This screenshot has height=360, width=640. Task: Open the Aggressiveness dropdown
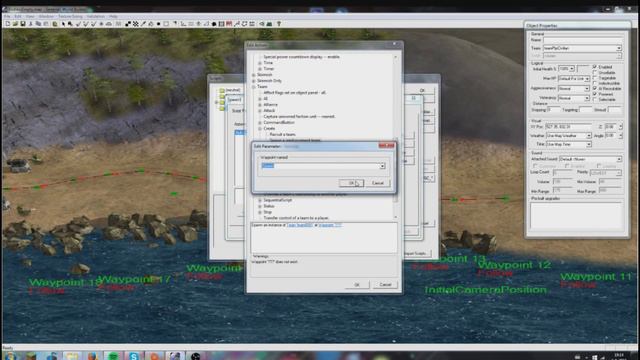click(587, 89)
